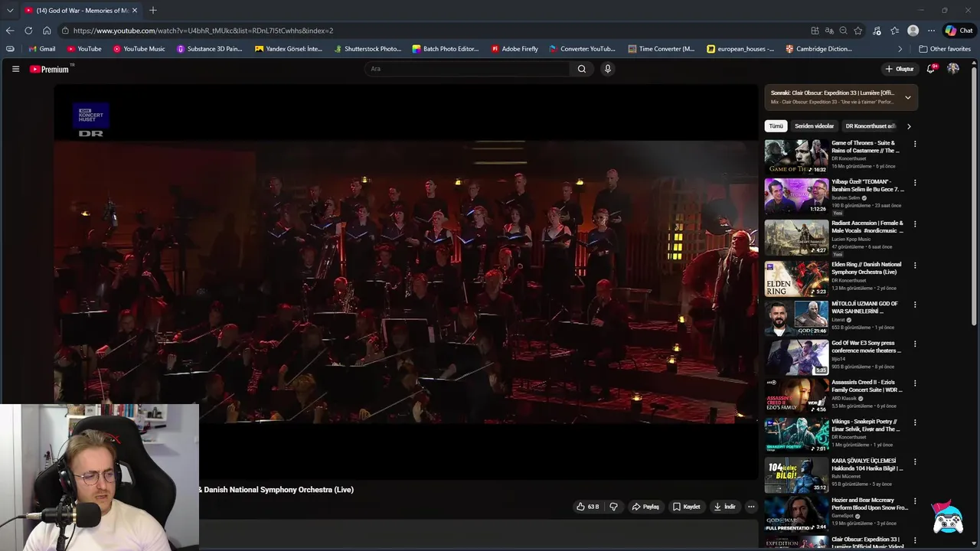
Task: Open options for Radiant Ascension video
Action: pos(914,224)
